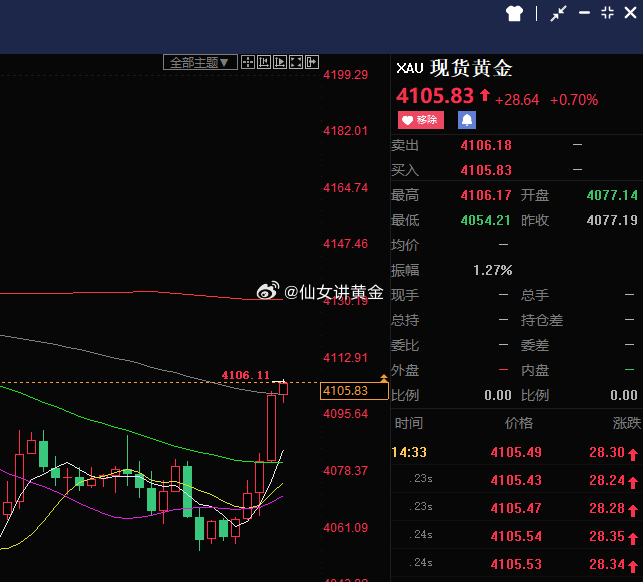
Task: Select the tick row priced 4105.43
Action: tap(517, 480)
